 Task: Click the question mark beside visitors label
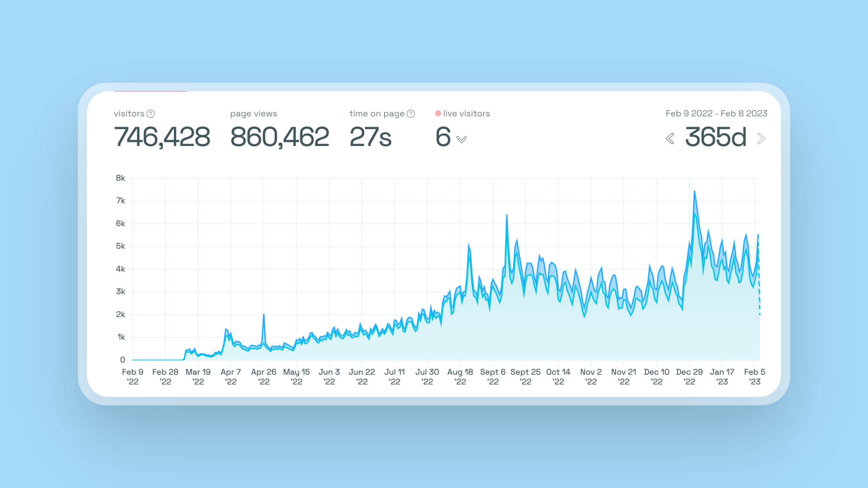[151, 113]
